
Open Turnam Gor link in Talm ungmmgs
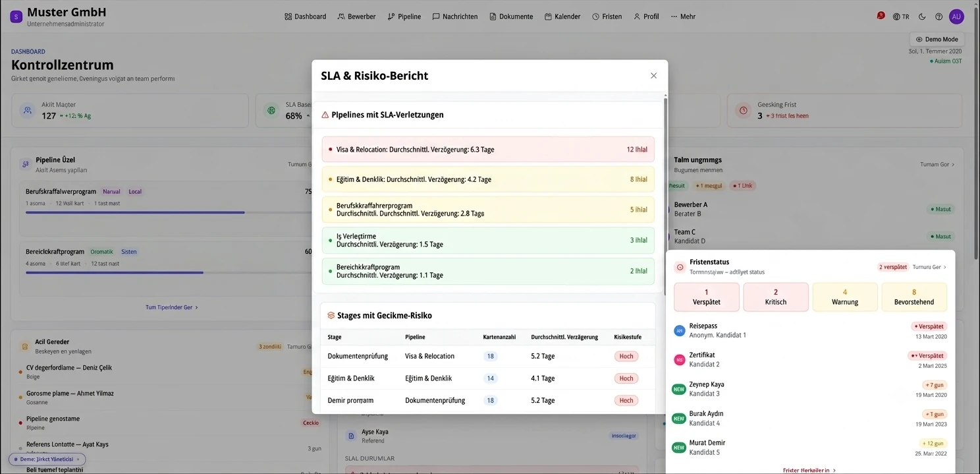tap(937, 164)
